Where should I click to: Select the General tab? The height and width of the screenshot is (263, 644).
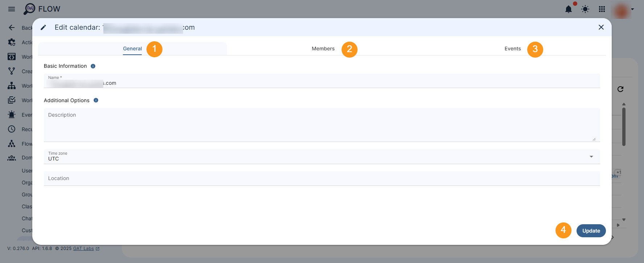(x=132, y=49)
